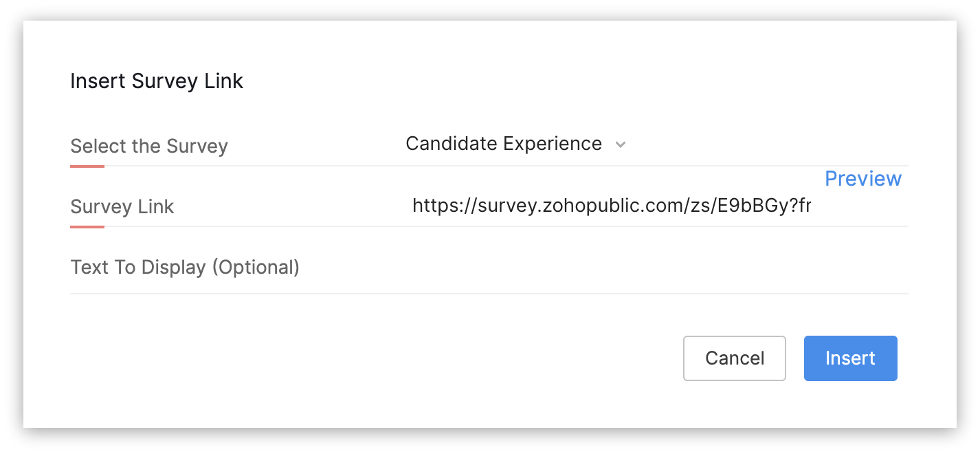Click the E9bBGy portion of the URL

746,206
